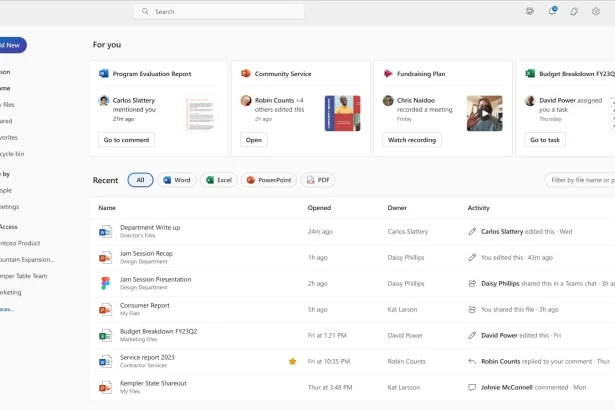This screenshot has width=615, height=410.
Task: Click Word icon on Program Evaluation Report card
Action: (104, 73)
